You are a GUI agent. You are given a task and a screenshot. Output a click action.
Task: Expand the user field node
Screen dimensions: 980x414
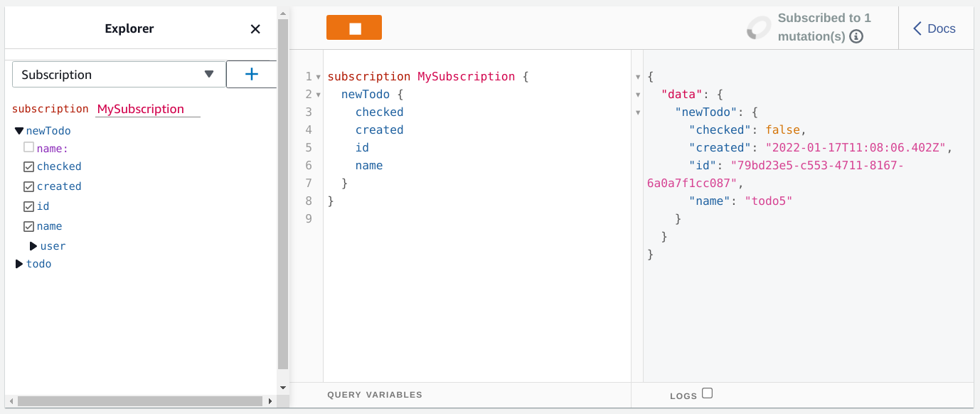[x=33, y=246]
